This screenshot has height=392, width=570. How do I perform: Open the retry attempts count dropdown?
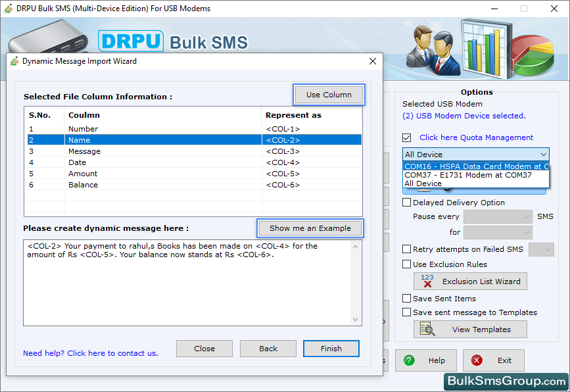click(541, 249)
